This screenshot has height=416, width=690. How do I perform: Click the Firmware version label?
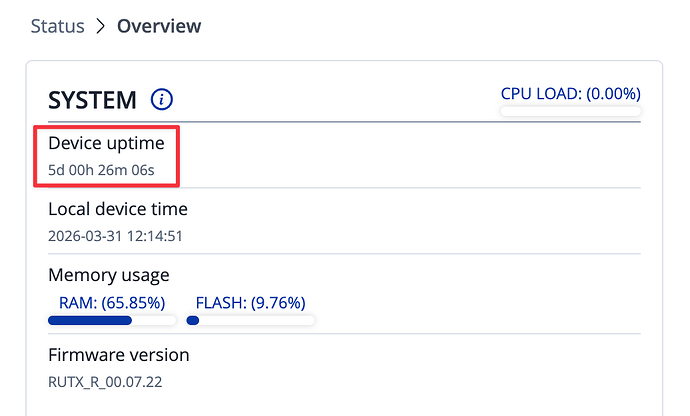118,355
